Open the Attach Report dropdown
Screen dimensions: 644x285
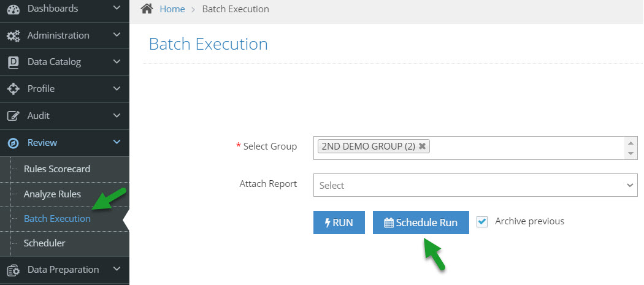click(475, 185)
